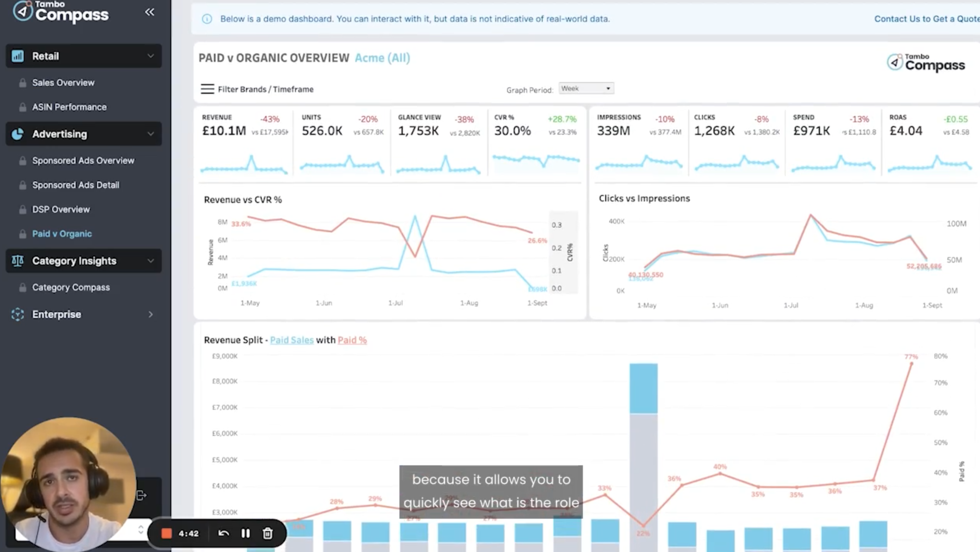Click lock icon beside Paid v Organic
The width and height of the screenshot is (980, 552).
22,234
